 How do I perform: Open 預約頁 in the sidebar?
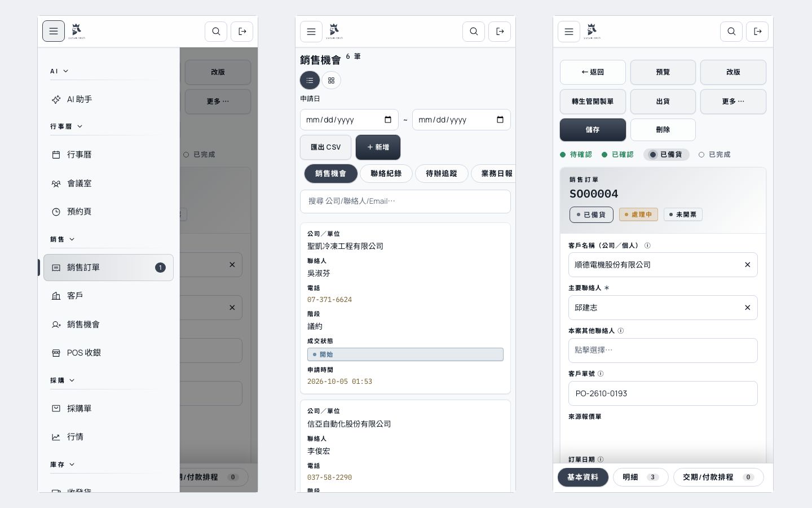tap(108, 212)
